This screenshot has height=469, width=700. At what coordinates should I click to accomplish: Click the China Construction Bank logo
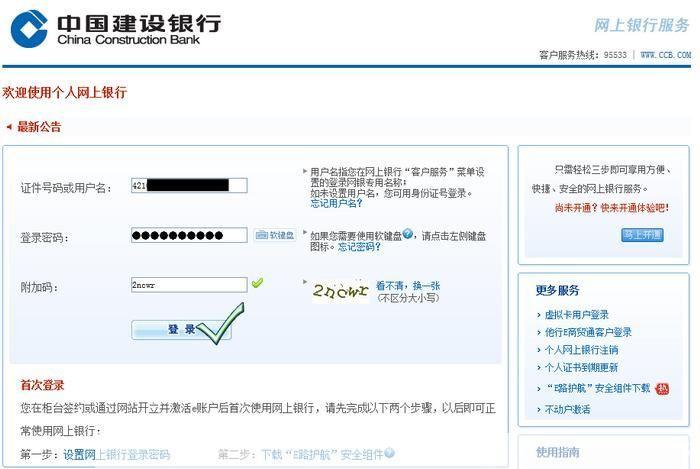[116, 29]
